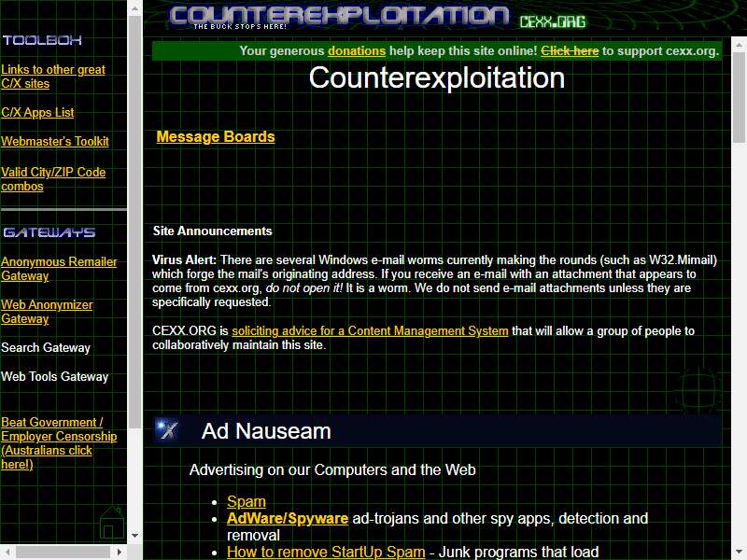747x560 pixels.
Task: Open soliciting advice for Content Management System link
Action: click(370, 331)
